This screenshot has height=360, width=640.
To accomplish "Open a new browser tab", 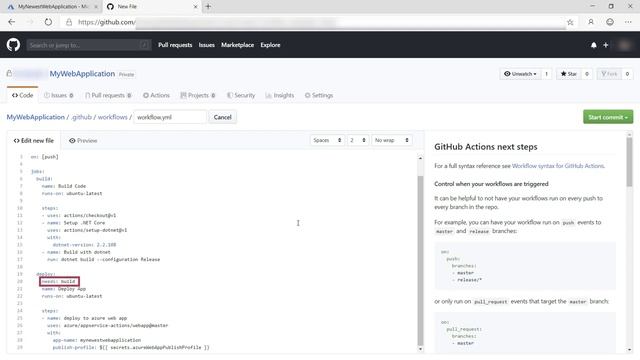I will (x=208, y=6).
